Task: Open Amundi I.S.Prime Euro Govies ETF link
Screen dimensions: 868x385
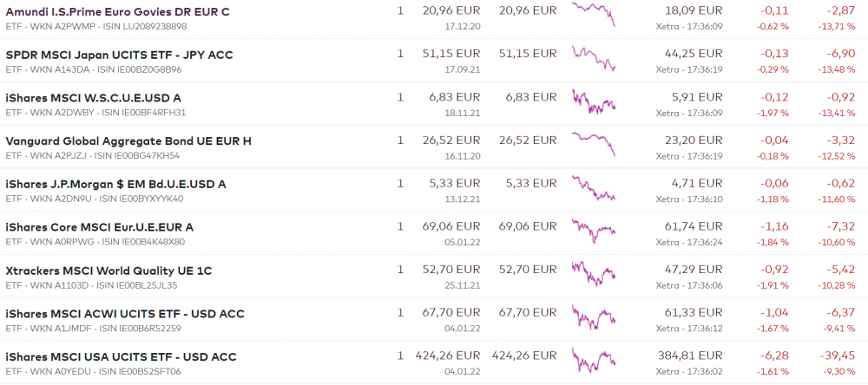Action: pyautogui.click(x=118, y=12)
